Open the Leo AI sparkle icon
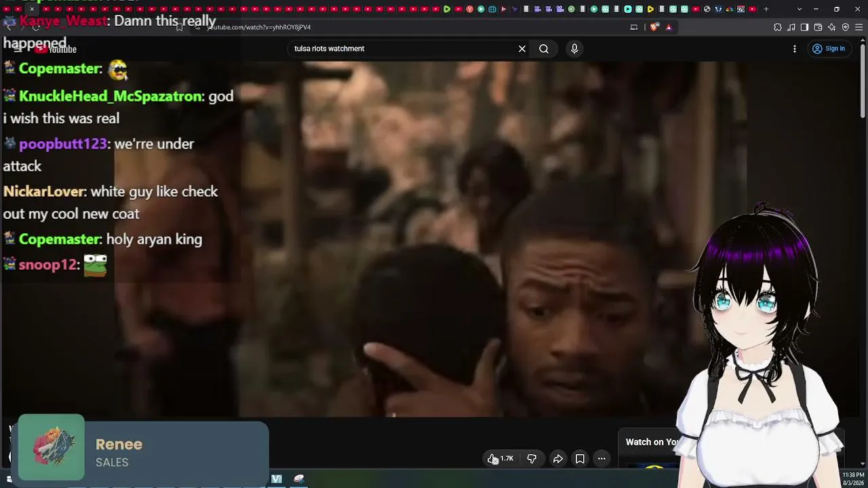Viewport: 868px width, 488px height. point(832,27)
